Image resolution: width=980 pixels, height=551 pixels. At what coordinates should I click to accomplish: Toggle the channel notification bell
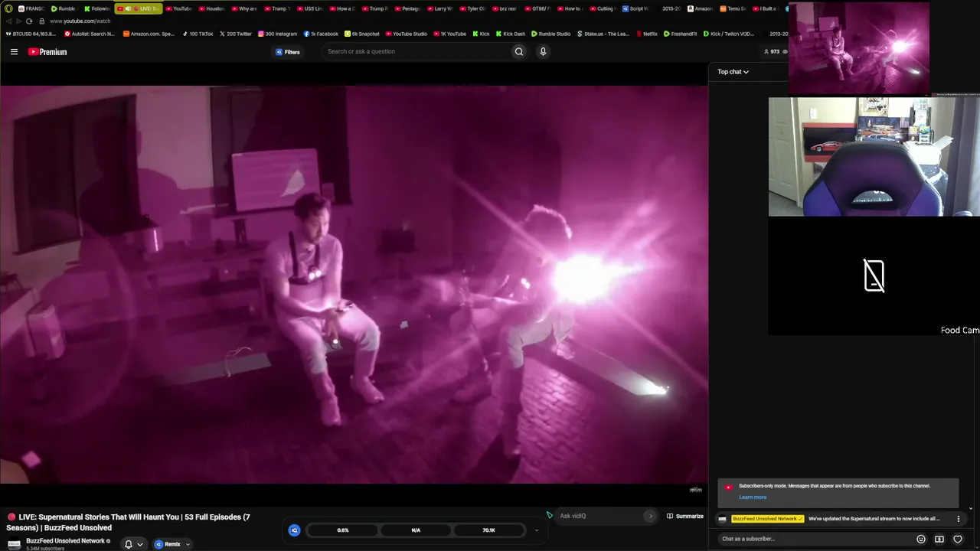[x=129, y=544]
